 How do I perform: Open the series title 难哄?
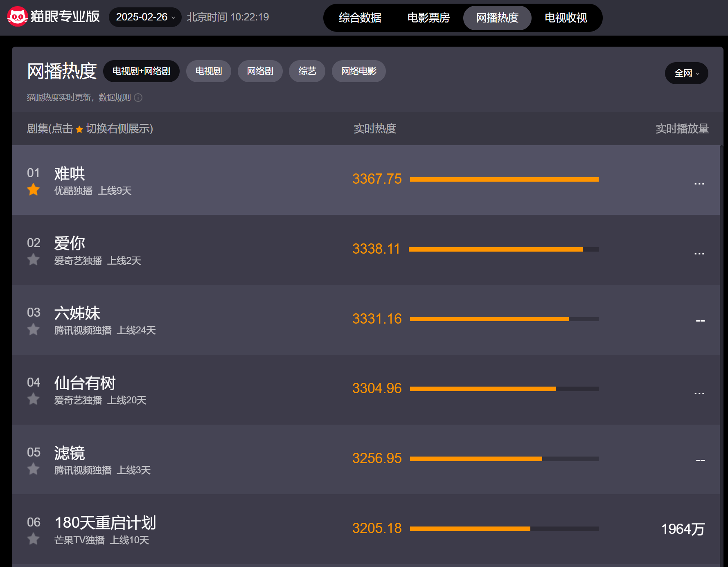tap(70, 173)
